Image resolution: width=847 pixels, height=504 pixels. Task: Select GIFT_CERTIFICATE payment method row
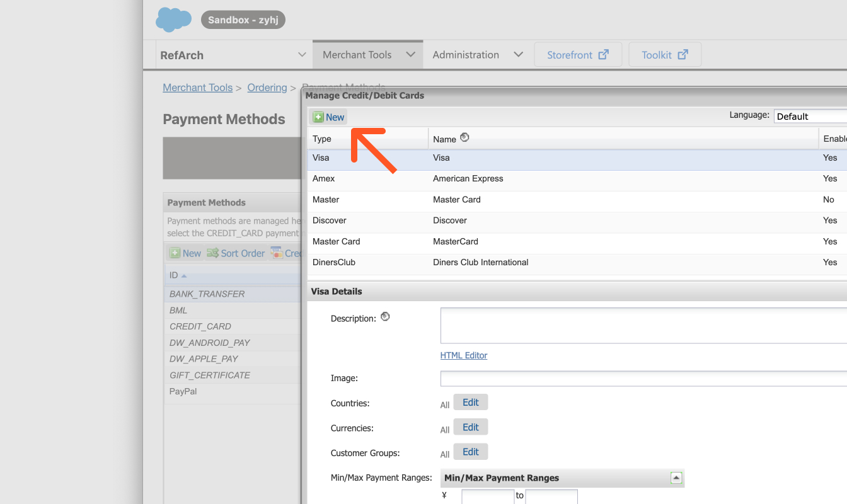click(232, 375)
